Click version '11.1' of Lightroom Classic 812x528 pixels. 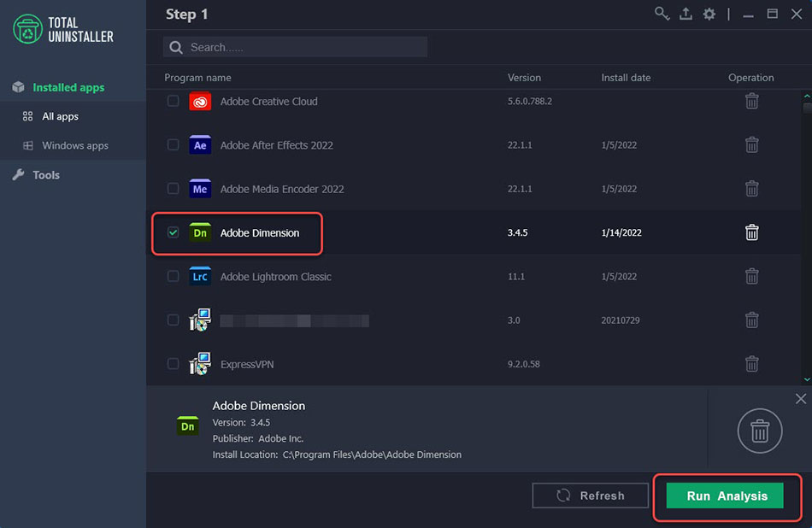point(515,277)
